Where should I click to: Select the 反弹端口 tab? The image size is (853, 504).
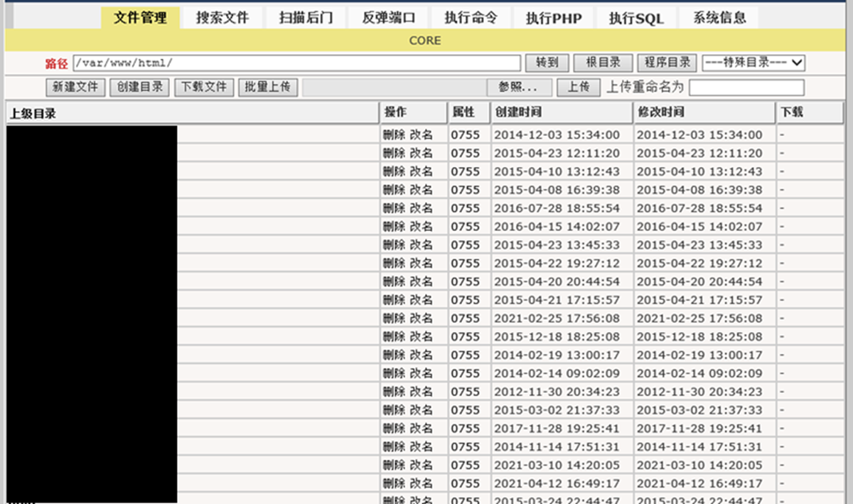click(388, 18)
